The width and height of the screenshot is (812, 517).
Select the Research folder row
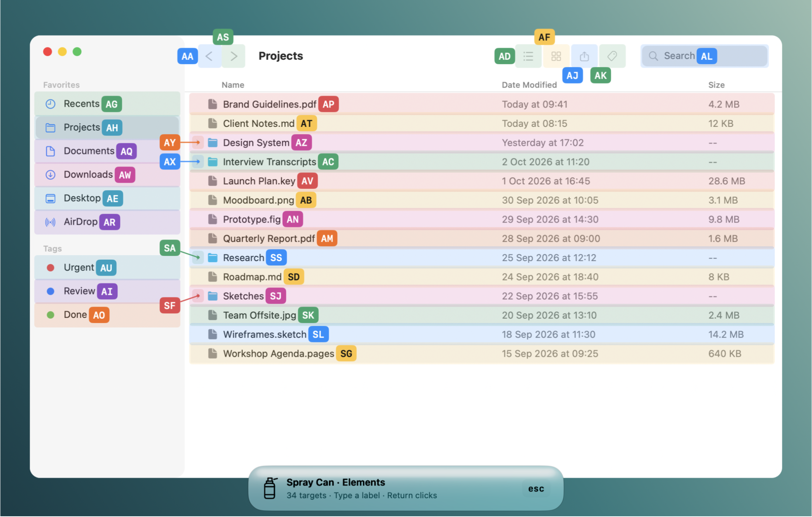tap(482, 258)
